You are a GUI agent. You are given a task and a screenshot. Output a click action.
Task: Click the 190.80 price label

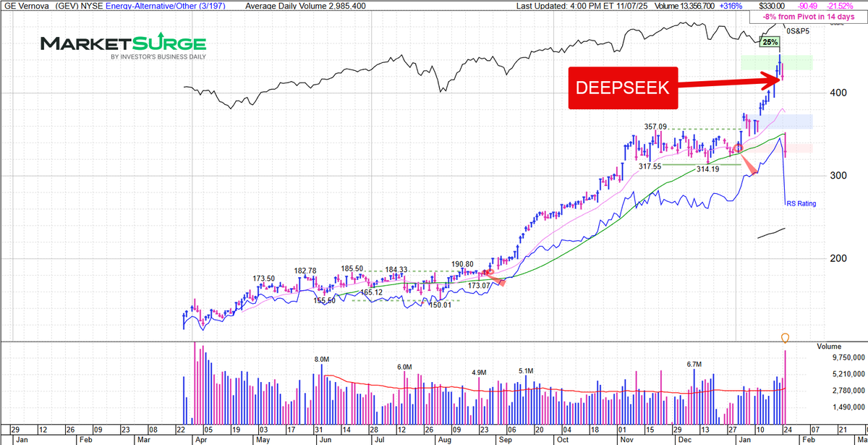pyautogui.click(x=461, y=264)
